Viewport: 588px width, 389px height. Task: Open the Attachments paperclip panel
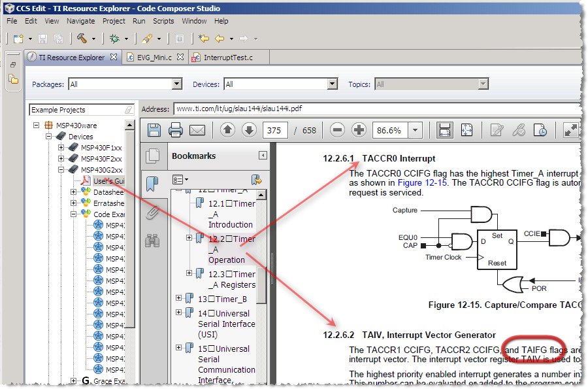point(152,212)
